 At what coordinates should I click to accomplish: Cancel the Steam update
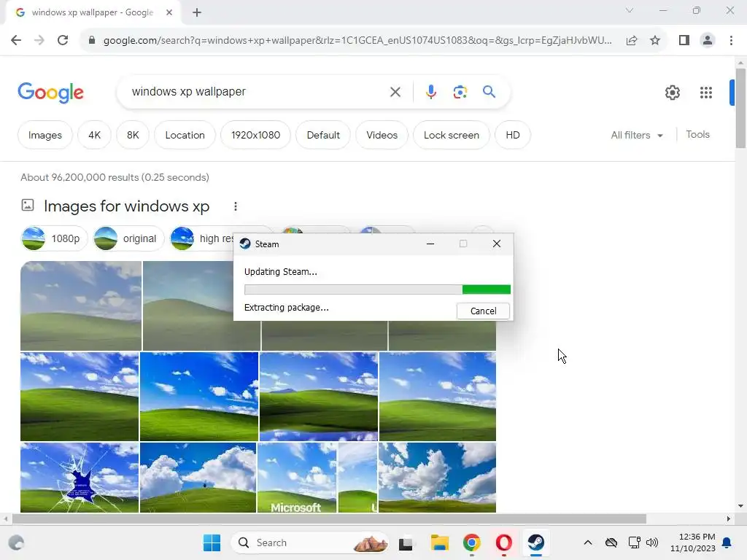point(483,311)
